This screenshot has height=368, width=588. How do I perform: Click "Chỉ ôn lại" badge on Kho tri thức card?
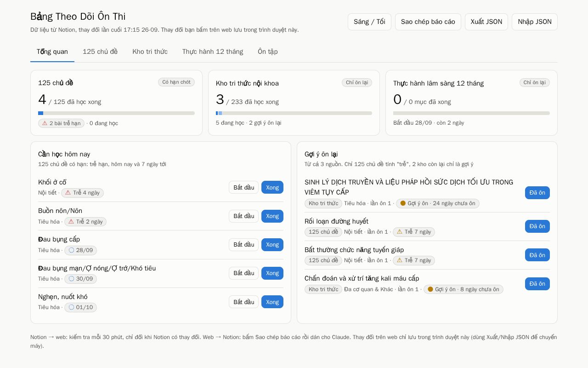357,82
